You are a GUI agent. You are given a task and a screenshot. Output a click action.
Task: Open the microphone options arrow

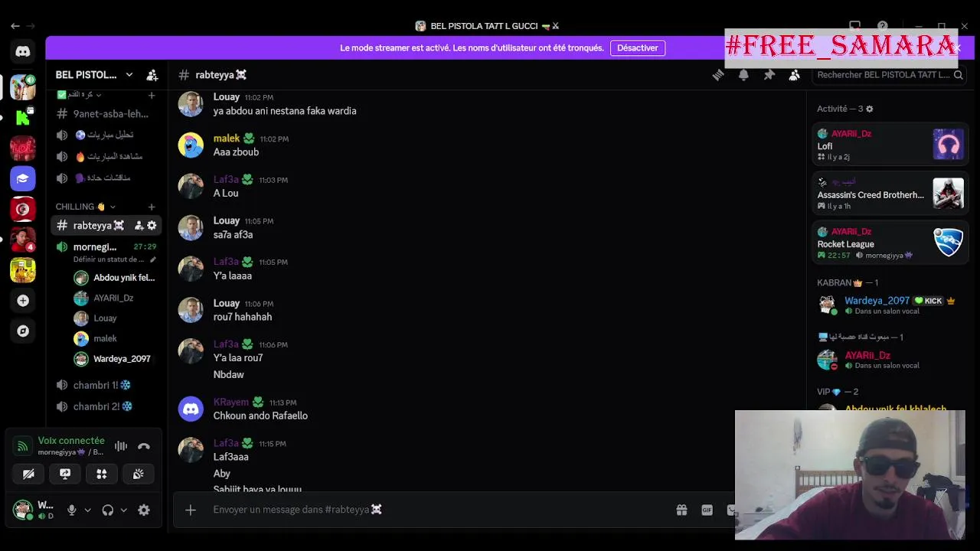pyautogui.click(x=87, y=510)
